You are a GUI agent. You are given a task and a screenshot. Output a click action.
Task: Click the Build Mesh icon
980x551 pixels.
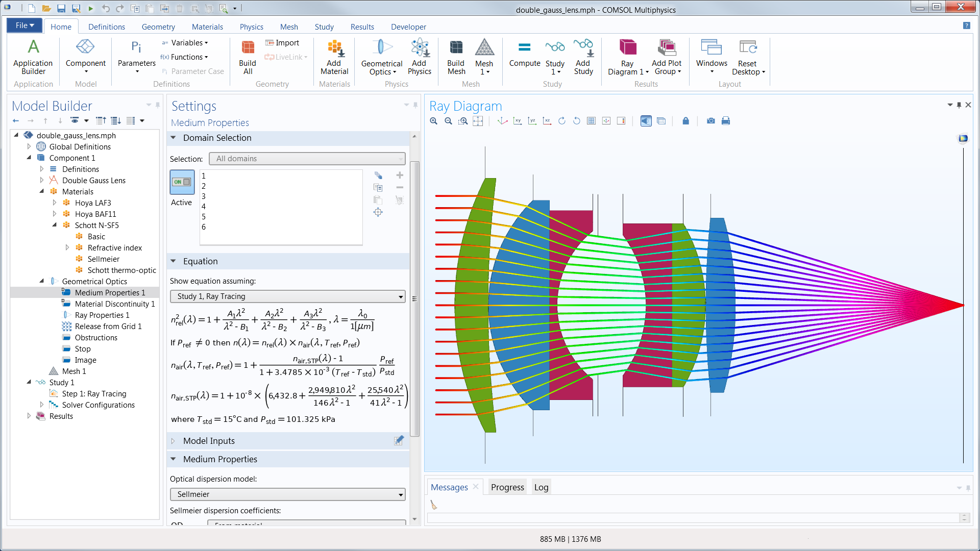coord(456,56)
